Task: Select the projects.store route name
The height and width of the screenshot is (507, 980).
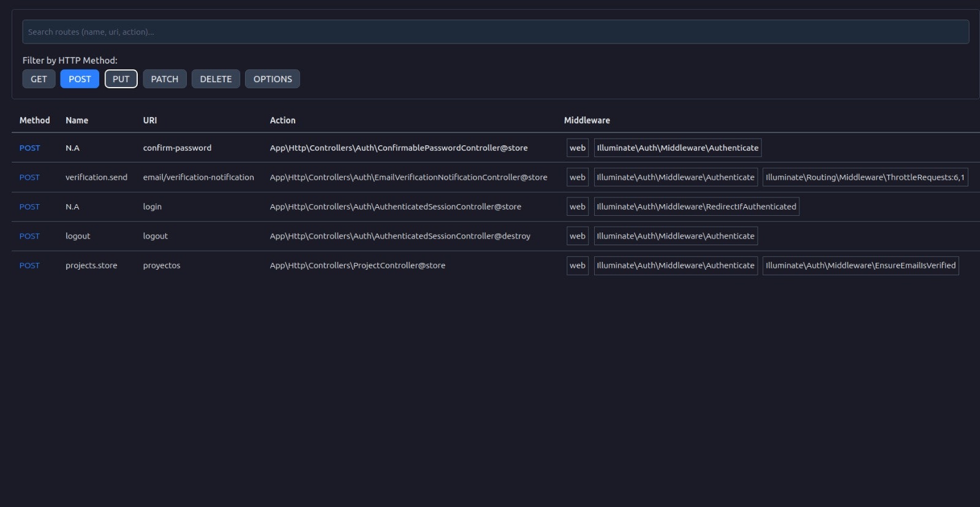Action: coord(91,265)
